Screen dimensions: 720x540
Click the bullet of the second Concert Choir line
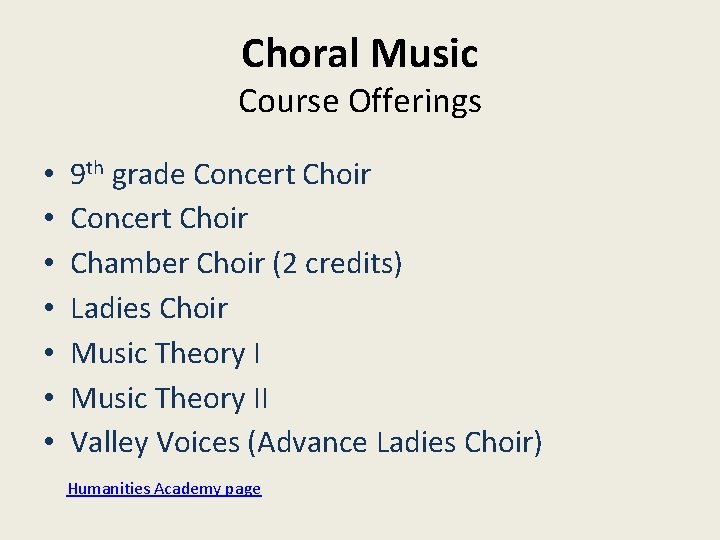(48, 220)
